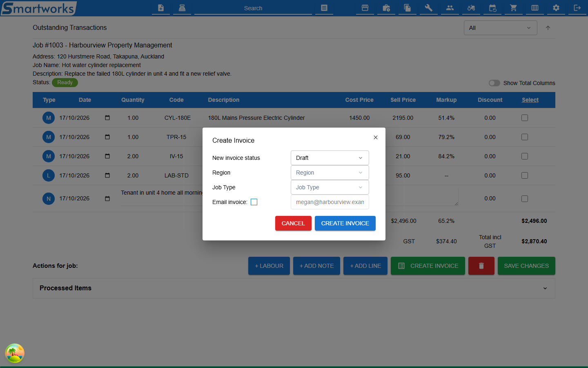Select checkbox for the note row
588x368 pixels.
(525, 199)
